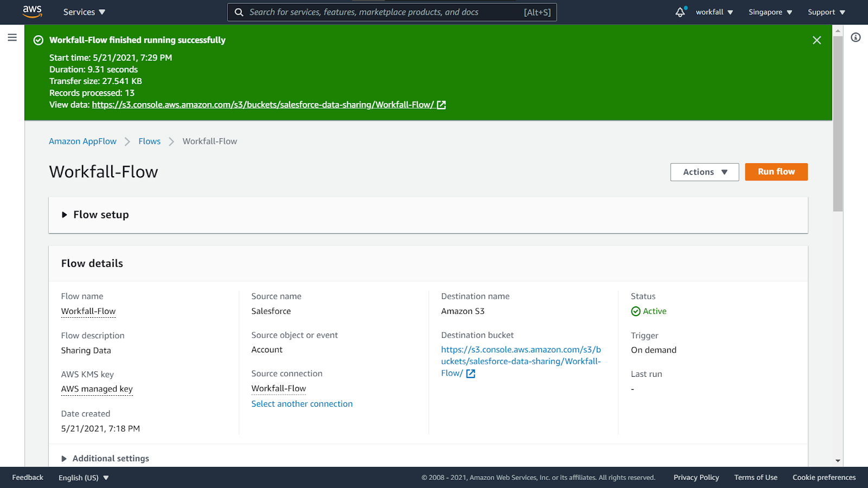
Task: Click the external link icon beside View data URL
Action: point(441,105)
